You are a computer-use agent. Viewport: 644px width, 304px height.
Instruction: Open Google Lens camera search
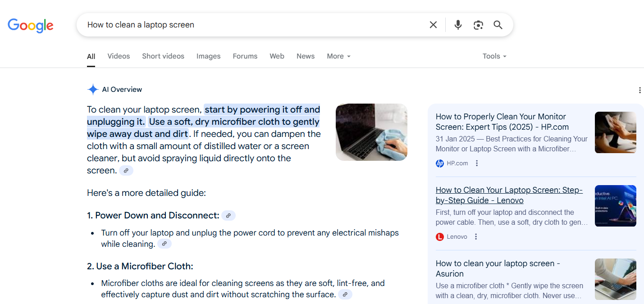pyautogui.click(x=478, y=25)
